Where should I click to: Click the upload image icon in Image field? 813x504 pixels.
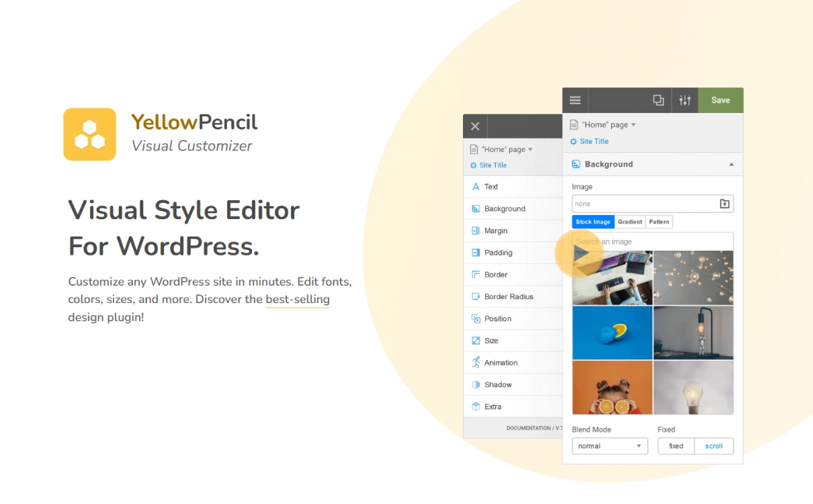724,204
